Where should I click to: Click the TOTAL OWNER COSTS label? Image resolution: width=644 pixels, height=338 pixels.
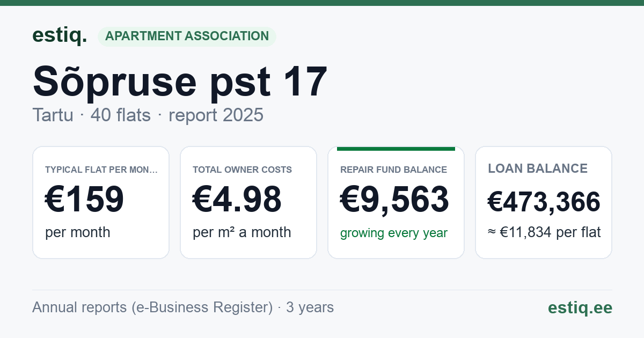pos(242,170)
